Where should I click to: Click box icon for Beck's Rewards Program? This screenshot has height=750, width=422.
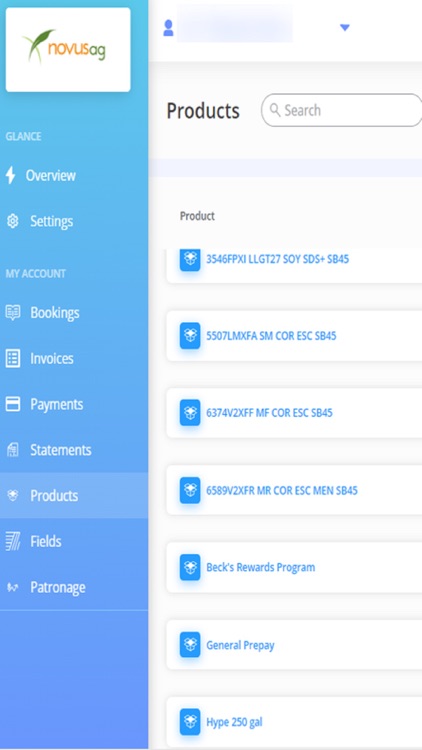[x=190, y=568]
